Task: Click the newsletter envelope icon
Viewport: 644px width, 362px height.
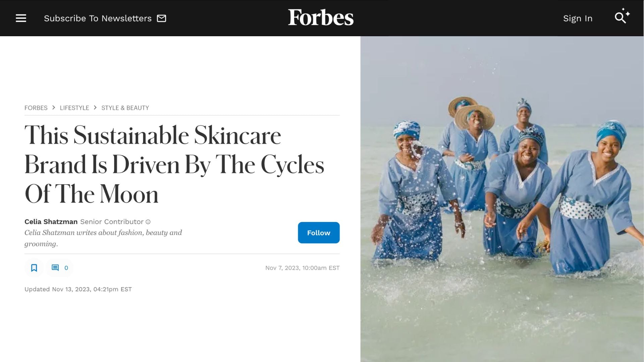Action: [x=162, y=18]
